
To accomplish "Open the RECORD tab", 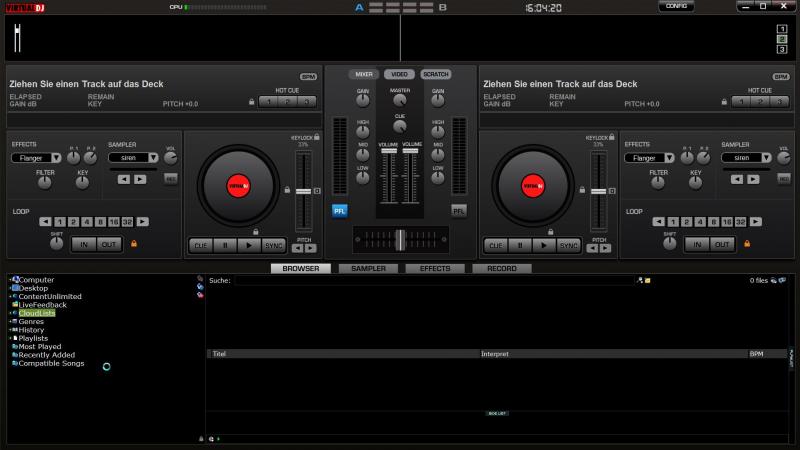I will (501, 269).
